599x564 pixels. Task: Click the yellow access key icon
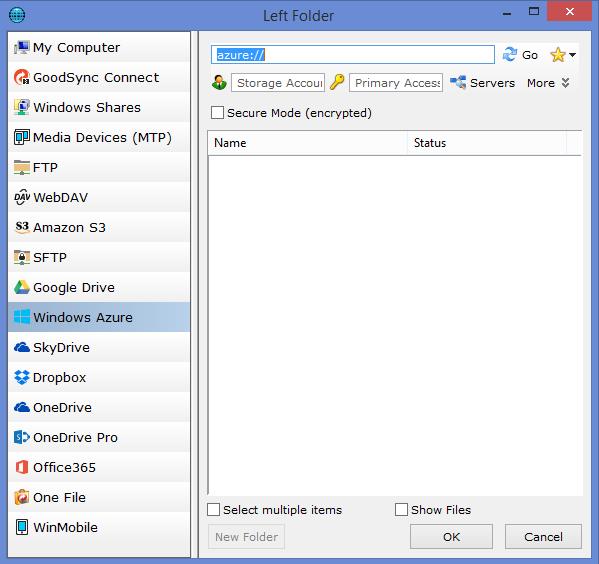coord(337,83)
